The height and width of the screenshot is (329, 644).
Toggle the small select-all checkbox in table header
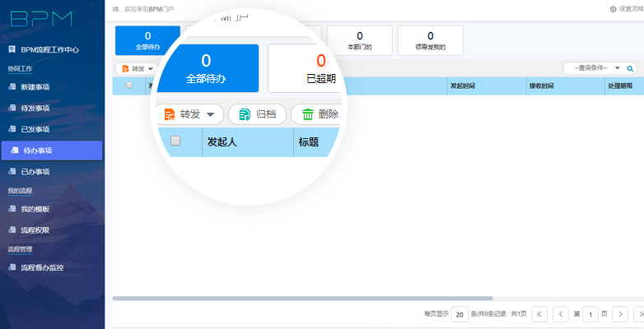click(x=128, y=85)
